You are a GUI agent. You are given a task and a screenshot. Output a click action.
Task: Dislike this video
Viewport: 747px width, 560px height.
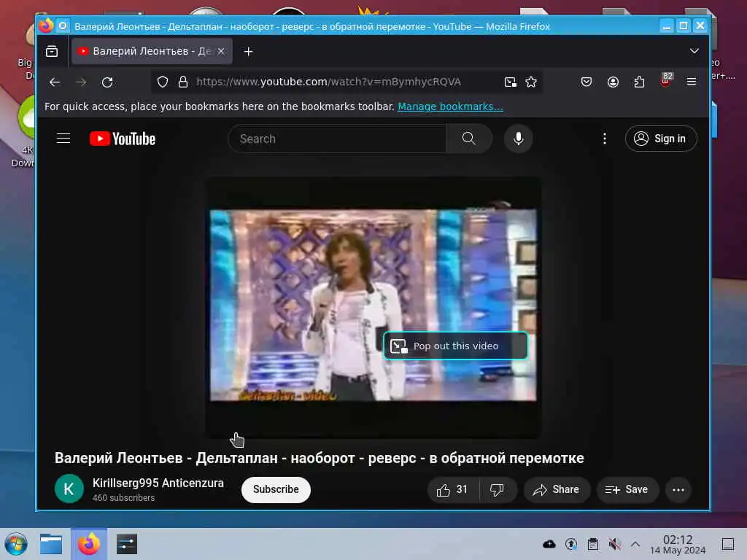coord(498,489)
